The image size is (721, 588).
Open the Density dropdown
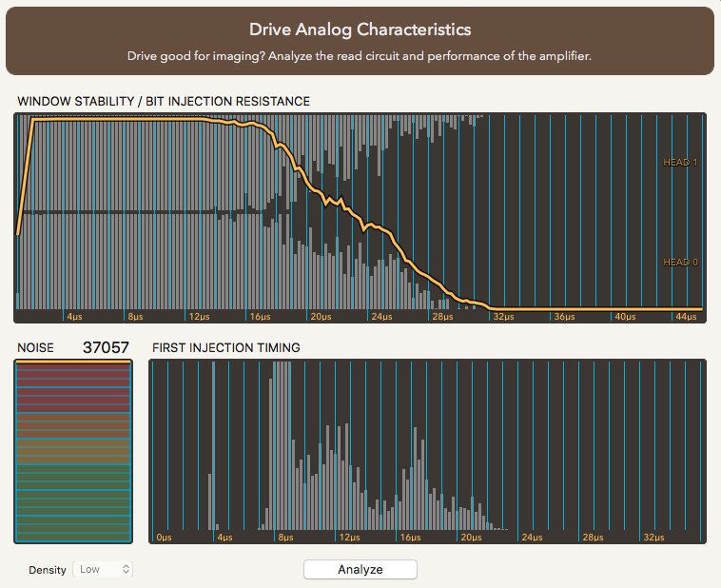104,569
